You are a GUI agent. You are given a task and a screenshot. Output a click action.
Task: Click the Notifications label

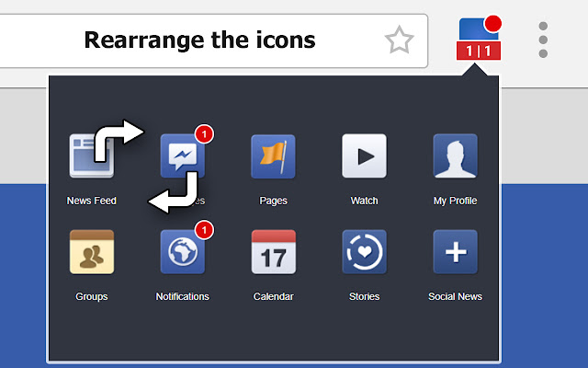pyautogui.click(x=183, y=296)
